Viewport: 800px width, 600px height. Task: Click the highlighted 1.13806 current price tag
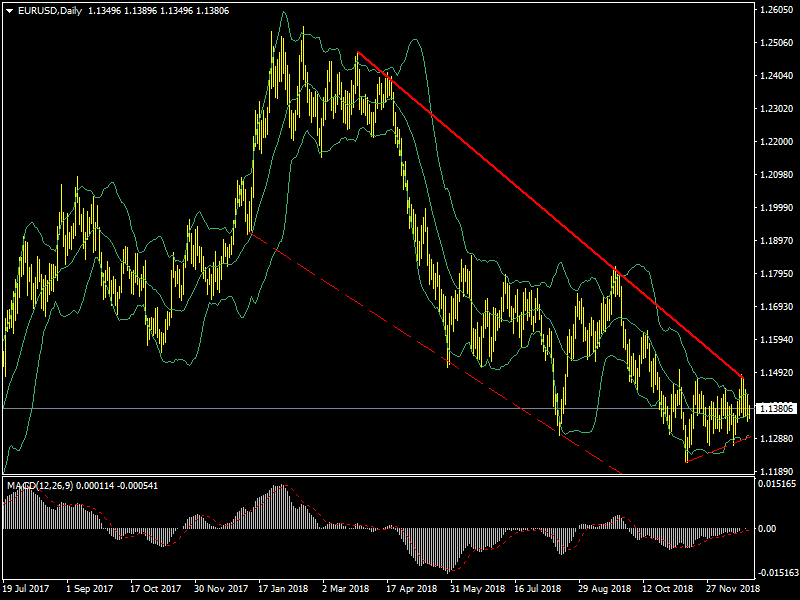(777, 409)
